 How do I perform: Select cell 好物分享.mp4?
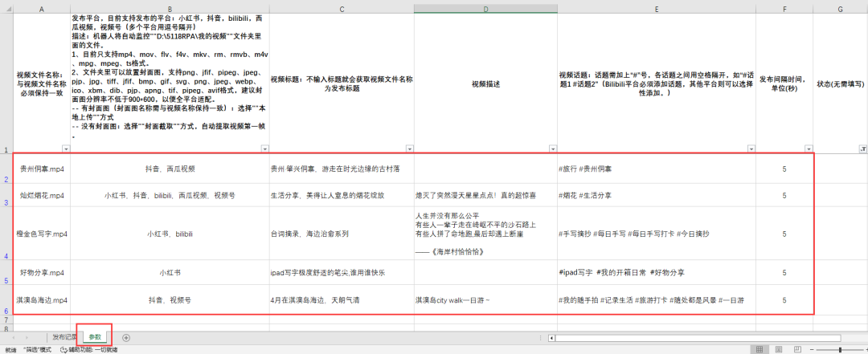click(42, 273)
